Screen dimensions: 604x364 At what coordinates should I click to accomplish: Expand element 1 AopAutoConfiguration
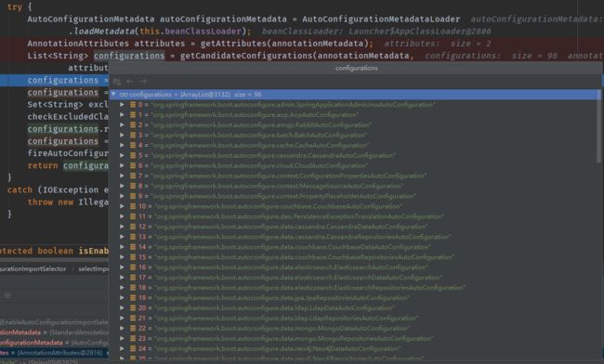coord(122,114)
